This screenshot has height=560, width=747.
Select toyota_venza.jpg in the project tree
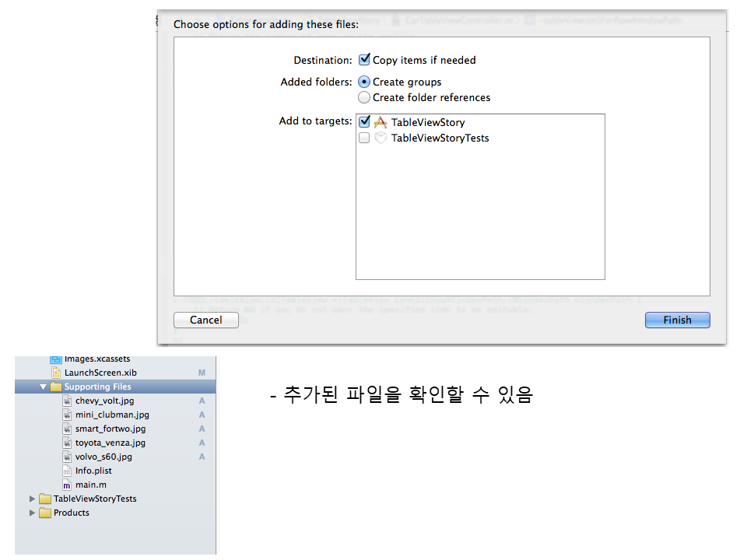(110, 443)
